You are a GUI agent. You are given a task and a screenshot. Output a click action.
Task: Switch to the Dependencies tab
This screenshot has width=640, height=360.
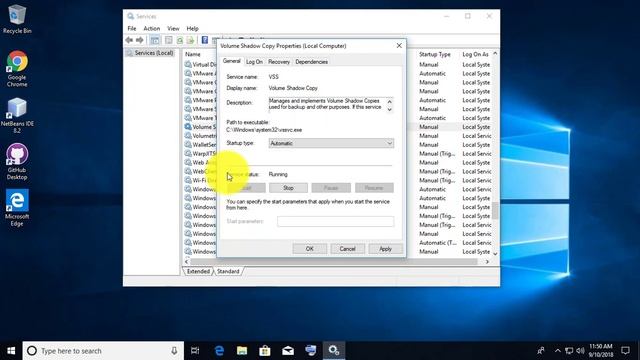click(311, 62)
